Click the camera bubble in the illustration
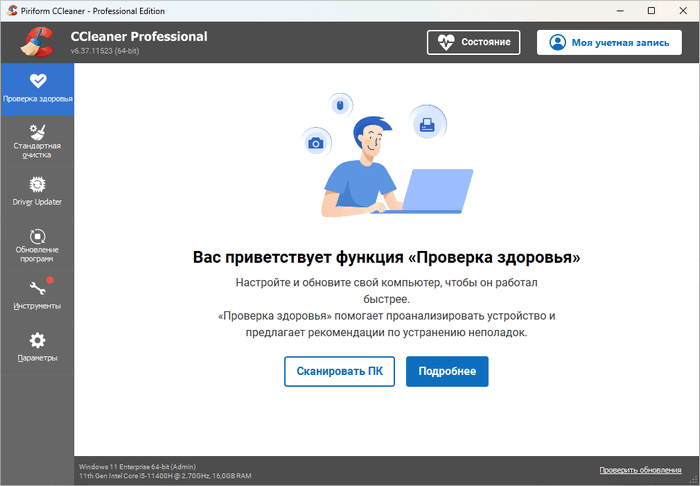 pos(316,143)
